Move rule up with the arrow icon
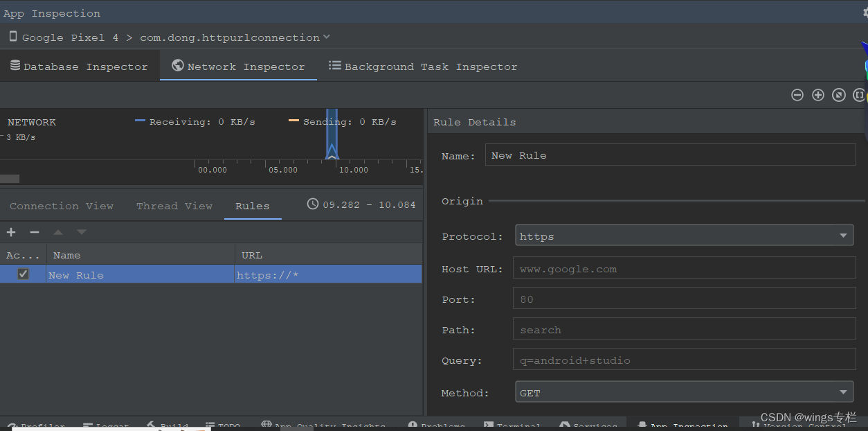Image resolution: width=868 pixels, height=431 pixels. pos(58,232)
